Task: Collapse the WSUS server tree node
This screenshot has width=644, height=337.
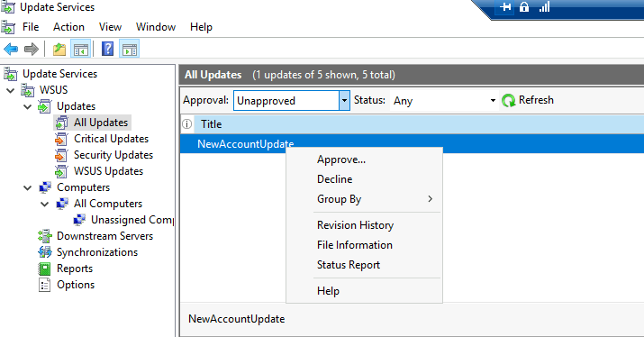Action: coord(11,90)
